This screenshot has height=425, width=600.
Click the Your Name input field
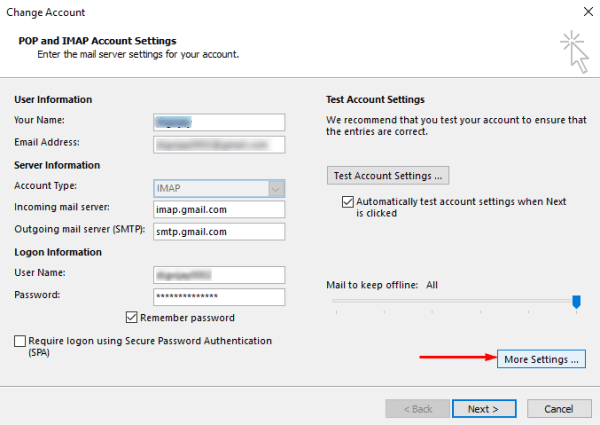point(219,122)
